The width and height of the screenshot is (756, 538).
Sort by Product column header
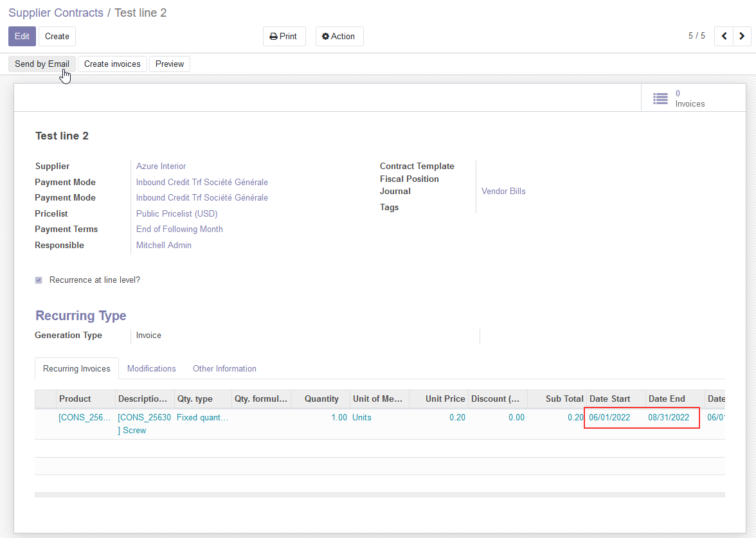click(x=86, y=399)
